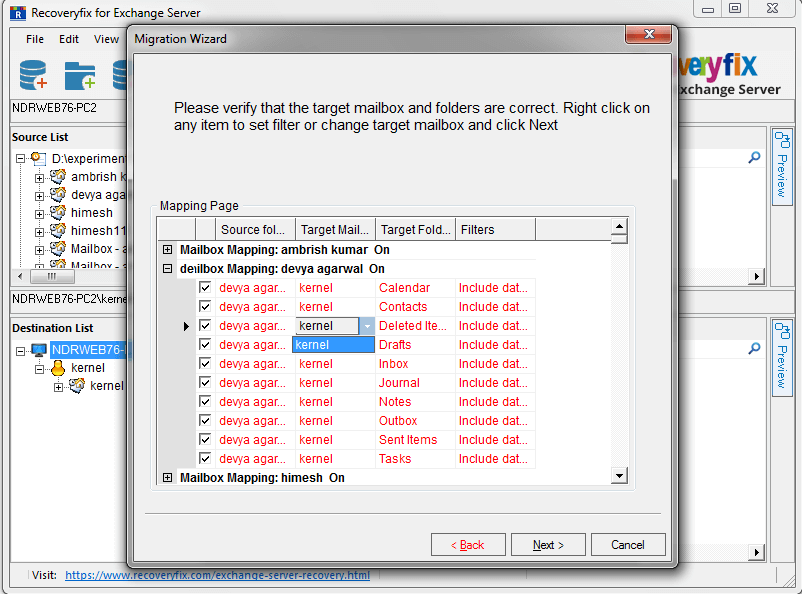Image resolution: width=802 pixels, height=594 pixels.
Task: Uncheck the Inbox folder mapping checkbox
Action: (205, 363)
